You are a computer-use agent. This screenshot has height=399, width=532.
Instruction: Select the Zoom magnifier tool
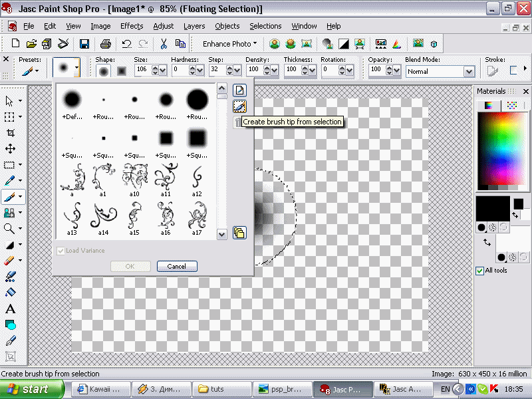pyautogui.click(x=9, y=228)
